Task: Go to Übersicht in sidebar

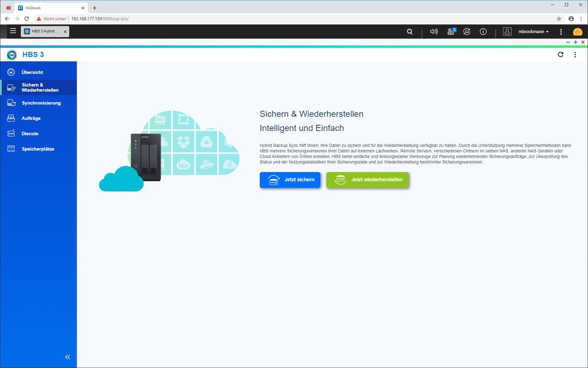Action: [38, 72]
